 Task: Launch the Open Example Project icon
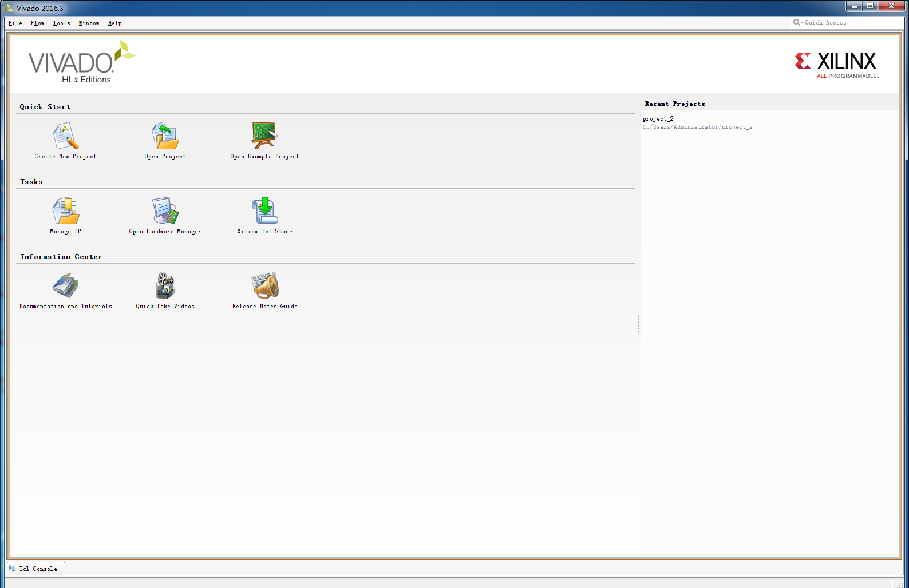point(264,136)
